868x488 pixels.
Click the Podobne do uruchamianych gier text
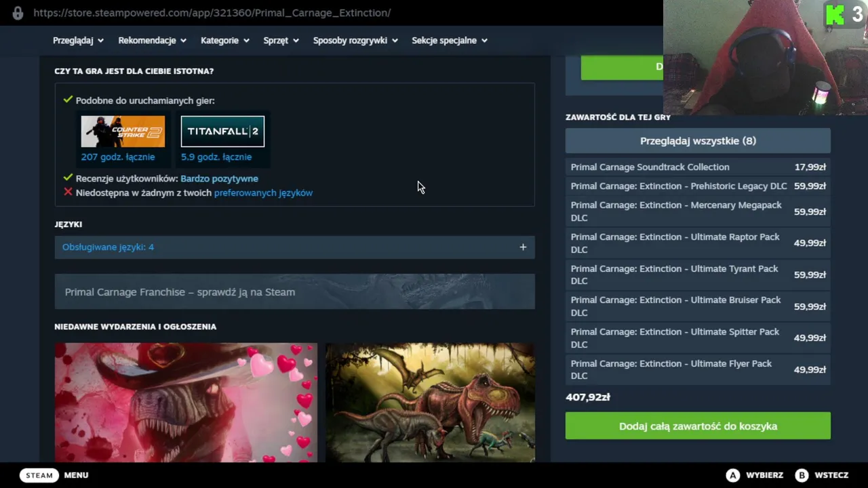click(x=145, y=100)
